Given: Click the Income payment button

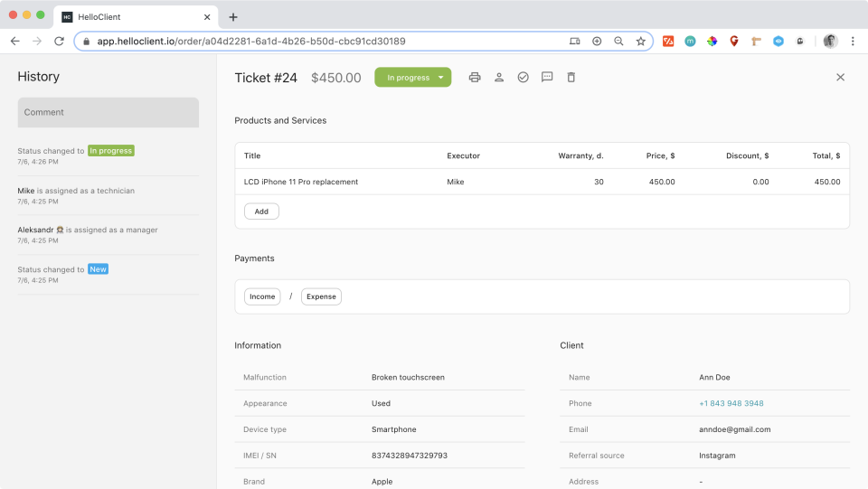Looking at the screenshot, I should [262, 296].
